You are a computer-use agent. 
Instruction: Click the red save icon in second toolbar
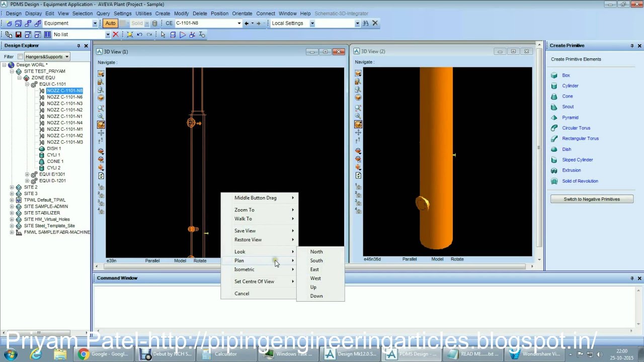(18, 35)
